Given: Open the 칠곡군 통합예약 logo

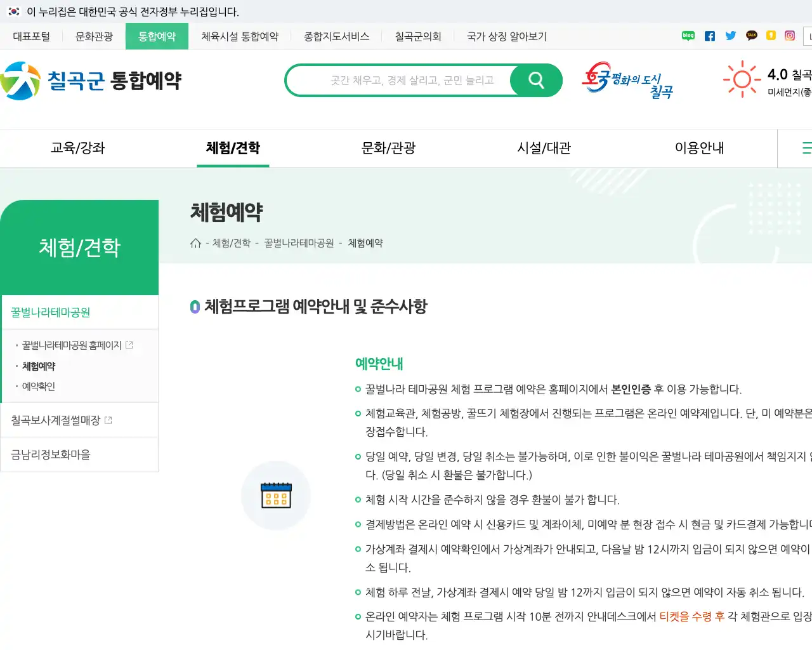Looking at the screenshot, I should 92,80.
